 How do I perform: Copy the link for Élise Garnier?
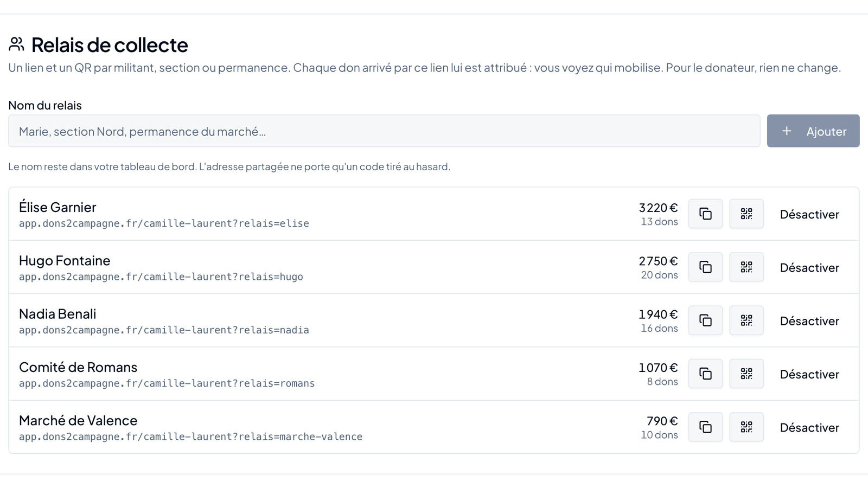click(x=705, y=214)
